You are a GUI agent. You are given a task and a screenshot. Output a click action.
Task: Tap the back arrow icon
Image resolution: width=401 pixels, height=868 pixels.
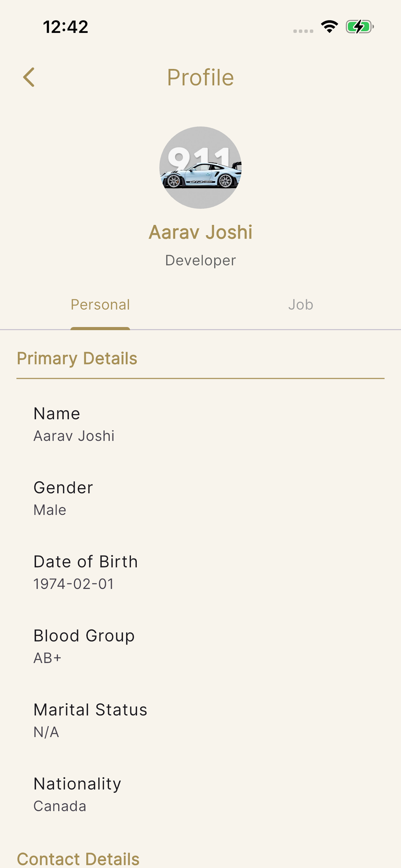29,77
